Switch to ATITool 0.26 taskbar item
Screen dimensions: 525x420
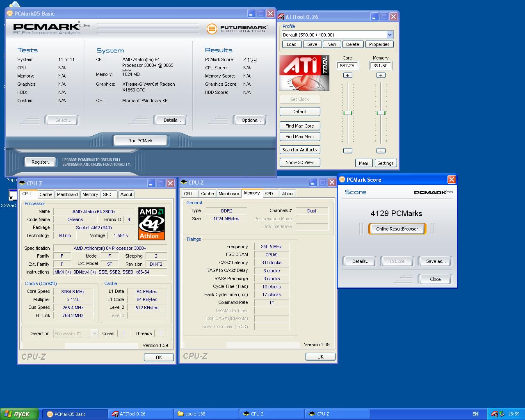[141, 414]
